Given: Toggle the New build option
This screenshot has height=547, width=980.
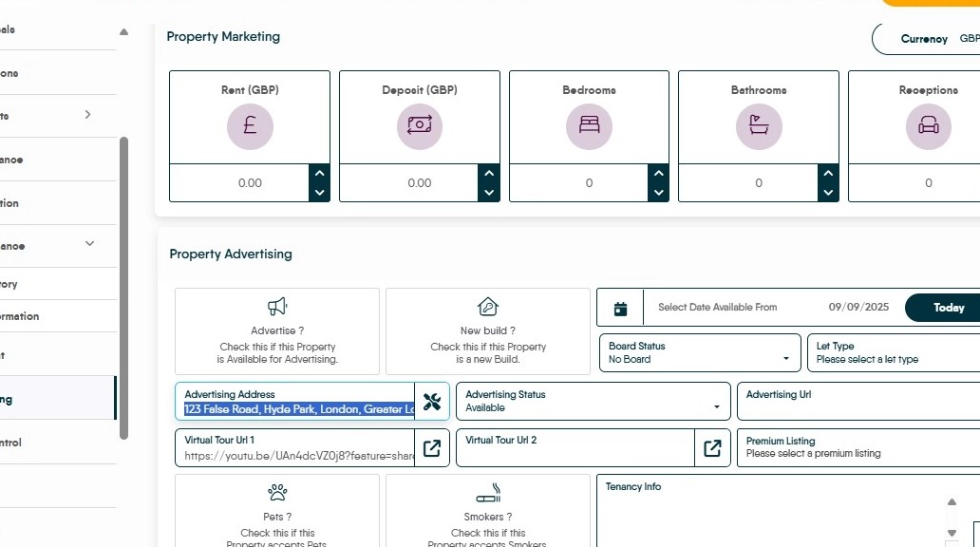Looking at the screenshot, I should (487, 331).
